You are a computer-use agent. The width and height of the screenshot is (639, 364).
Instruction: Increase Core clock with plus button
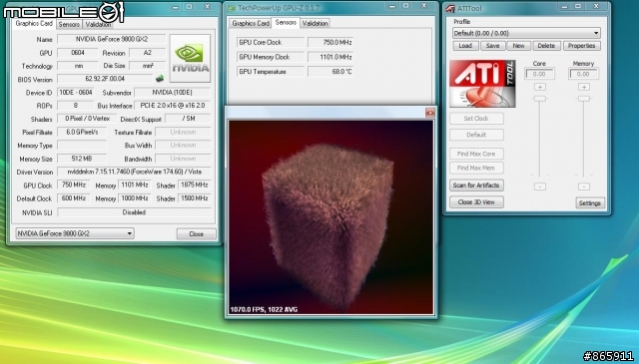click(539, 87)
